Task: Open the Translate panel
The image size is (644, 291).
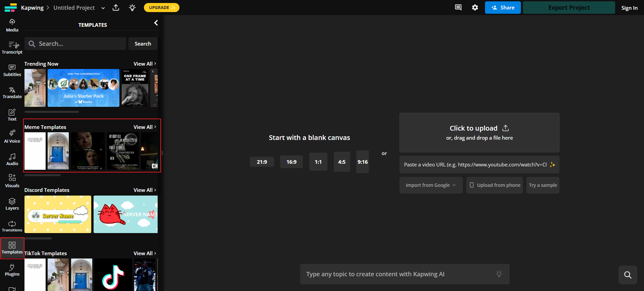Action: pyautogui.click(x=12, y=92)
